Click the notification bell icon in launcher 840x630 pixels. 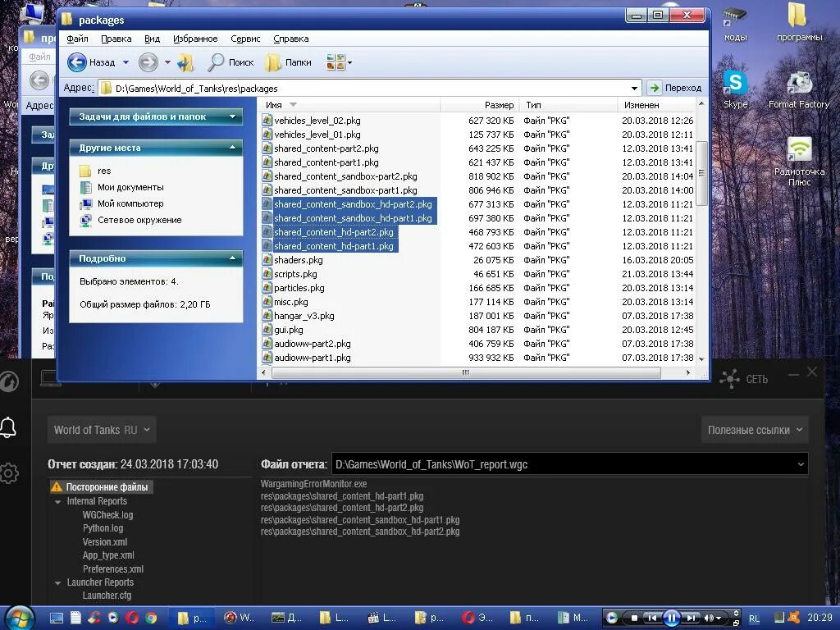[8, 427]
